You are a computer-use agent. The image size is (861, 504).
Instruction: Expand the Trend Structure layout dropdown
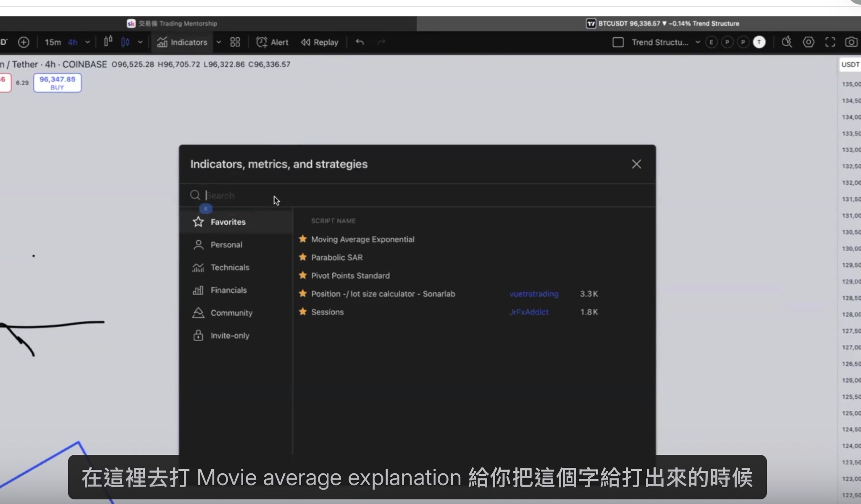pyautogui.click(x=698, y=42)
